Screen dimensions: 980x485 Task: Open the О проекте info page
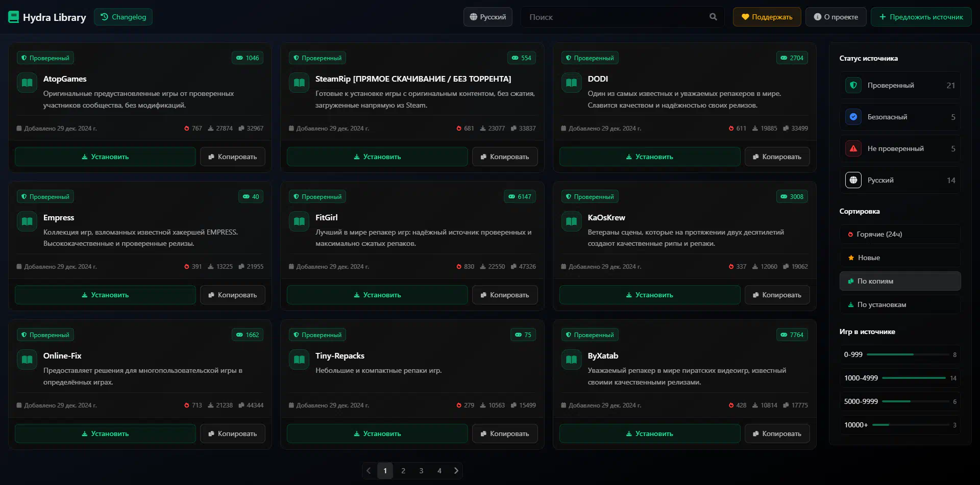(x=836, y=17)
